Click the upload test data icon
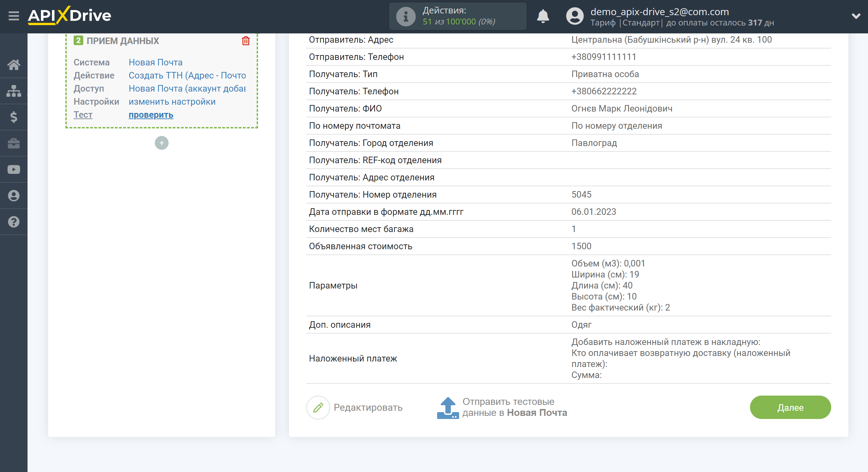Screen dimensions: 868x472 (448, 408)
